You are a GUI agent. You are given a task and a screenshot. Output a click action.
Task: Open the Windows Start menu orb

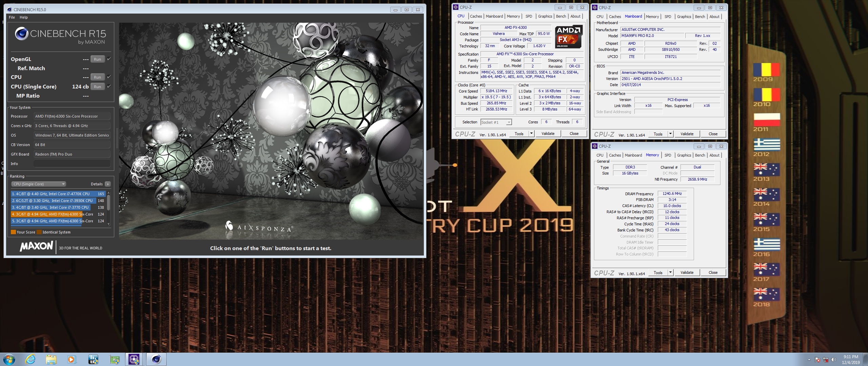(x=9, y=359)
